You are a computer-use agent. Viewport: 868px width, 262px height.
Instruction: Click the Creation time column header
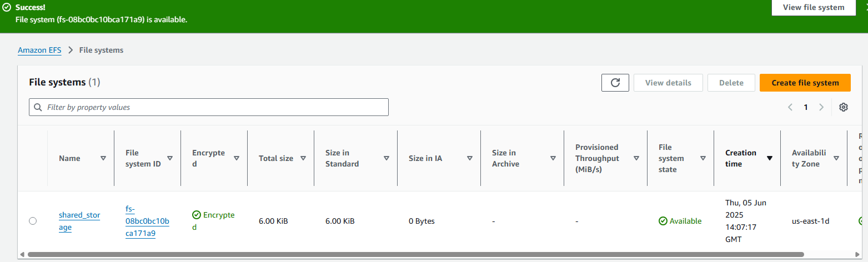(741, 158)
